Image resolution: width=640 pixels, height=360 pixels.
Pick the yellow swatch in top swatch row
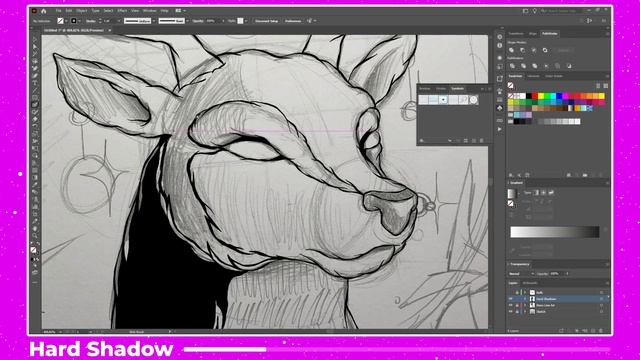pyautogui.click(x=541, y=96)
